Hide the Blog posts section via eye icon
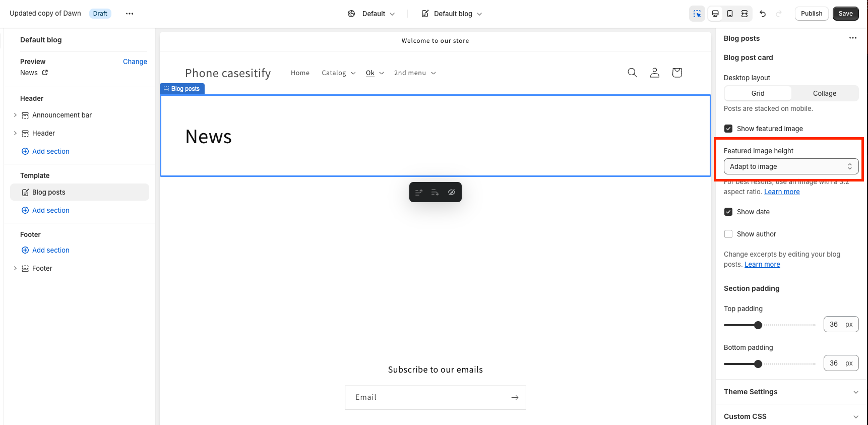The image size is (868, 425). click(452, 192)
